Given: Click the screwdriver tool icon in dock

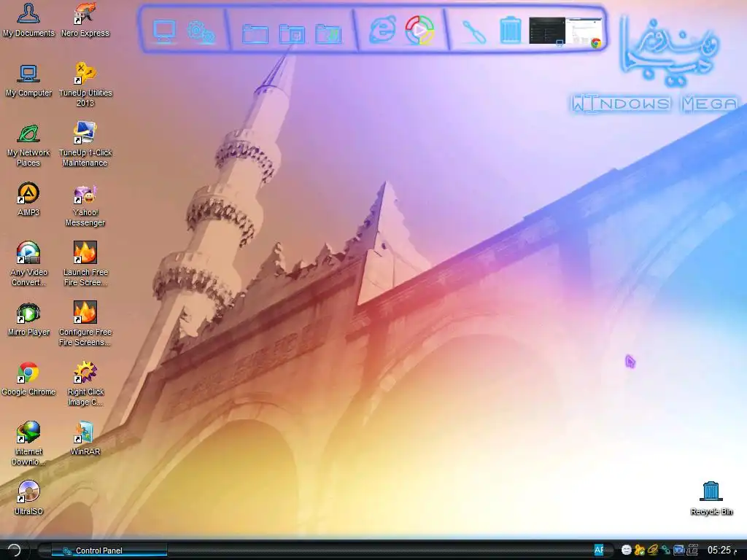Looking at the screenshot, I should [x=474, y=32].
